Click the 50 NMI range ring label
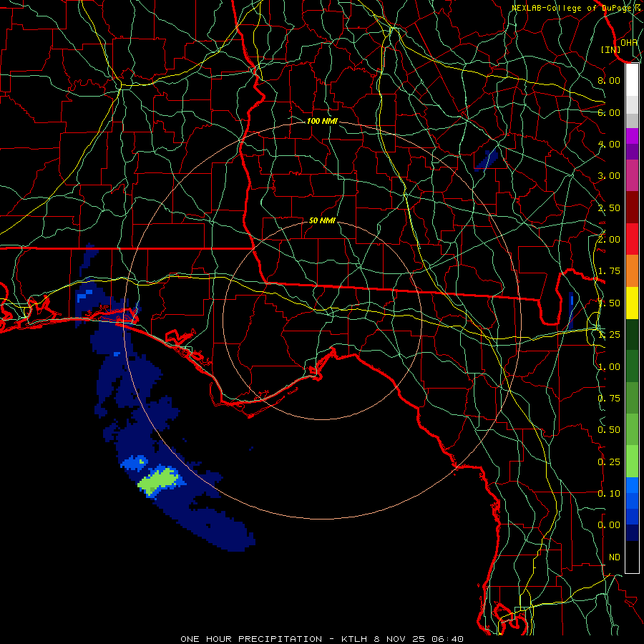The height and width of the screenshot is (644, 644). point(322,220)
